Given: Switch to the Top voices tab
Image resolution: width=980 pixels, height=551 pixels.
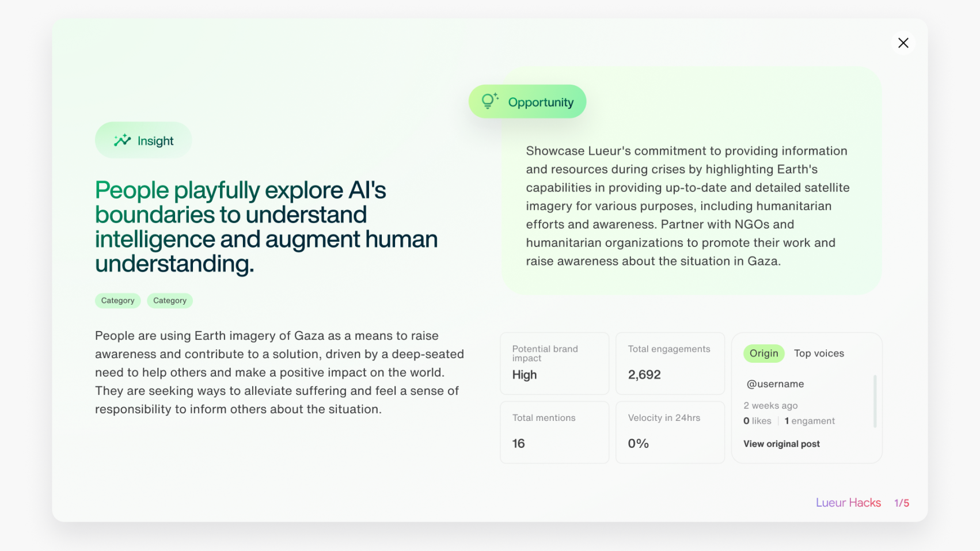Looking at the screenshot, I should (819, 354).
